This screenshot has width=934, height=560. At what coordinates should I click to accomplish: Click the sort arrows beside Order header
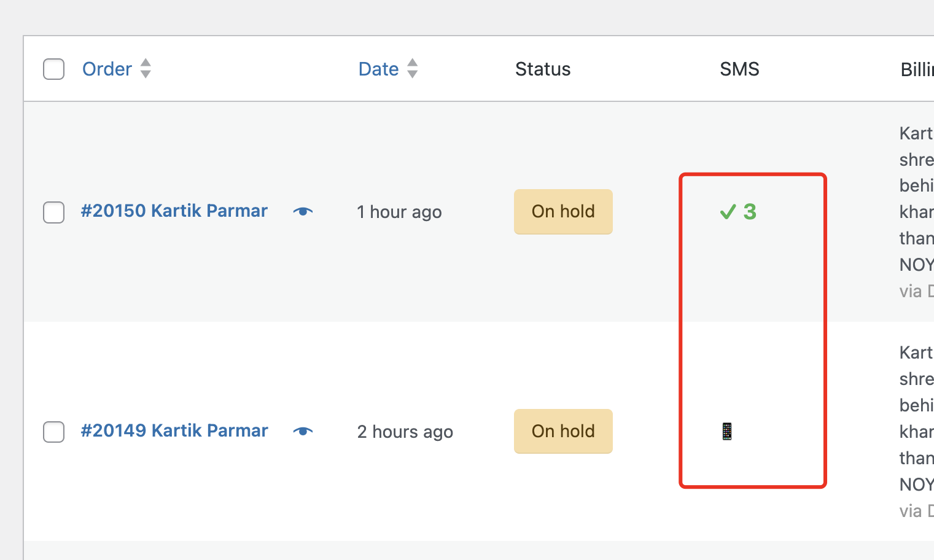pyautogui.click(x=146, y=68)
